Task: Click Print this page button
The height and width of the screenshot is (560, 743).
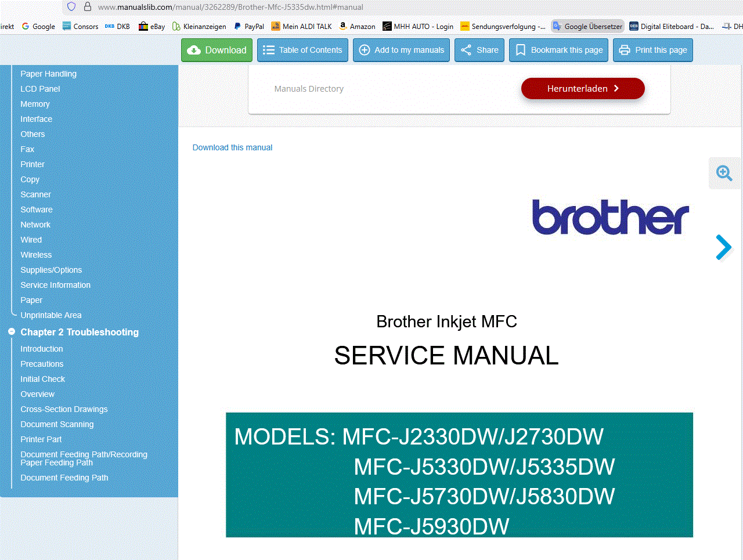Action: tap(653, 50)
